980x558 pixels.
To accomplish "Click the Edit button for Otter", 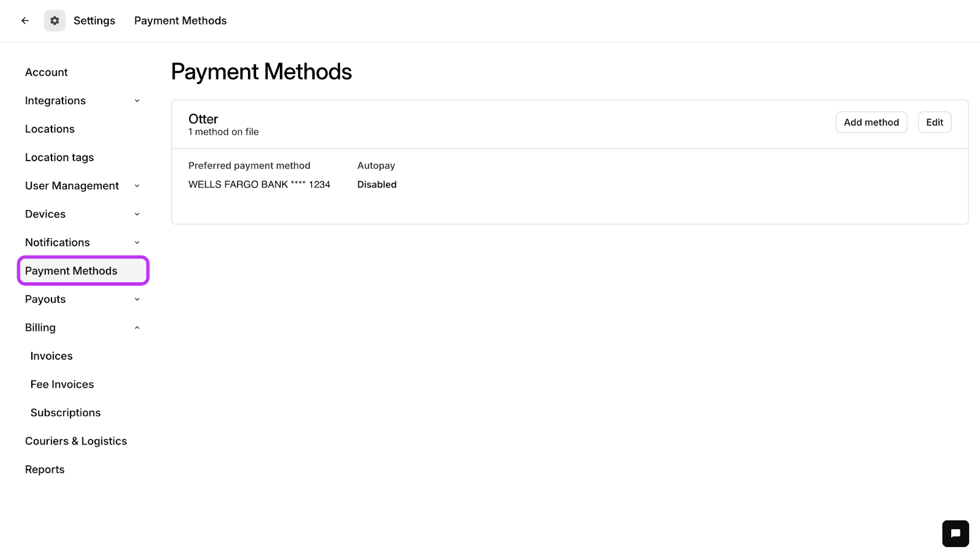I will coord(935,123).
